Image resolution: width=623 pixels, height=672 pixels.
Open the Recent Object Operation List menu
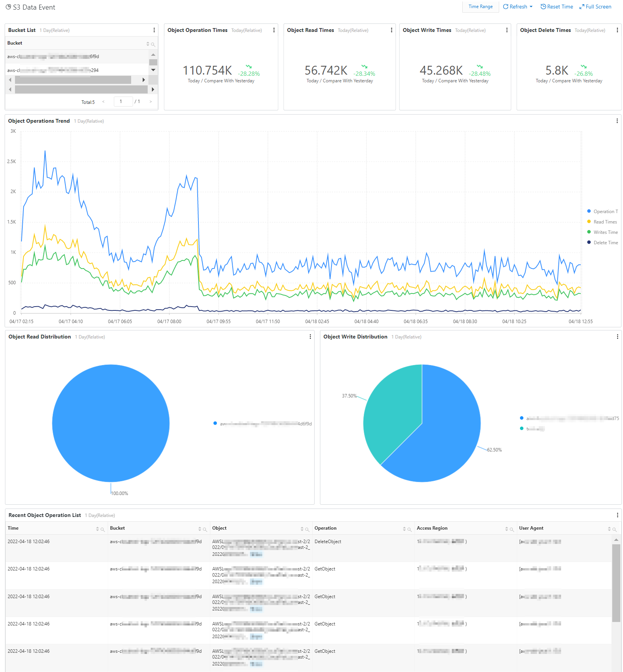tap(617, 515)
